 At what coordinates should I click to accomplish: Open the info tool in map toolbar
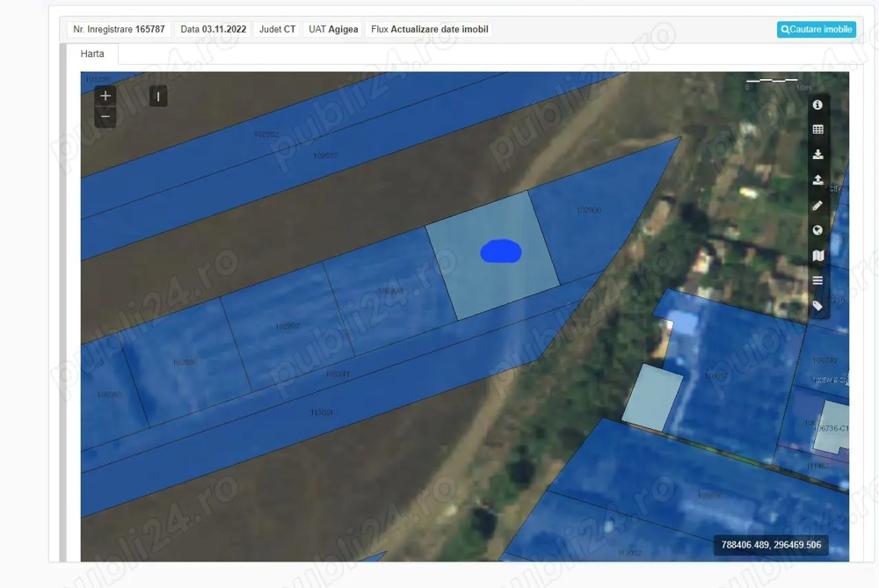pos(817,105)
